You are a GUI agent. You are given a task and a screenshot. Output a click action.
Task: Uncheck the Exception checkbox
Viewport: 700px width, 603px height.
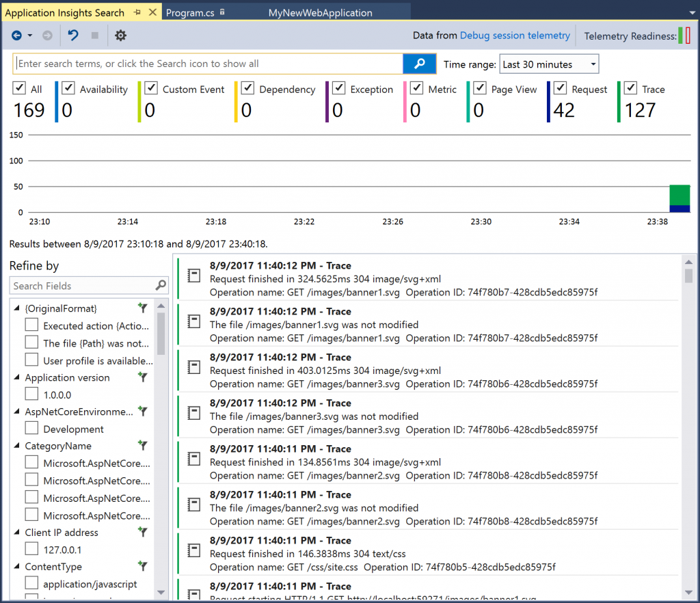338,88
